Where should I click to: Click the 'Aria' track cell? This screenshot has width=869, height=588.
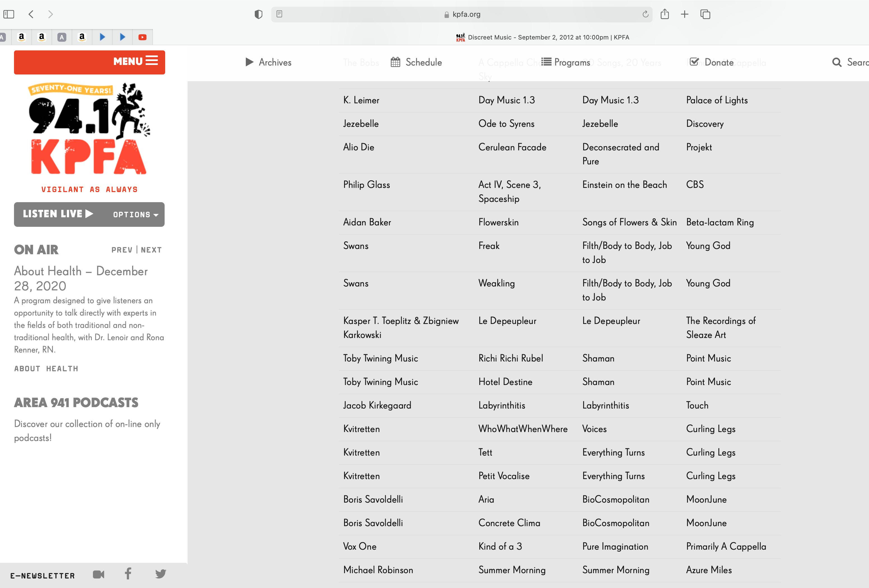tap(486, 499)
